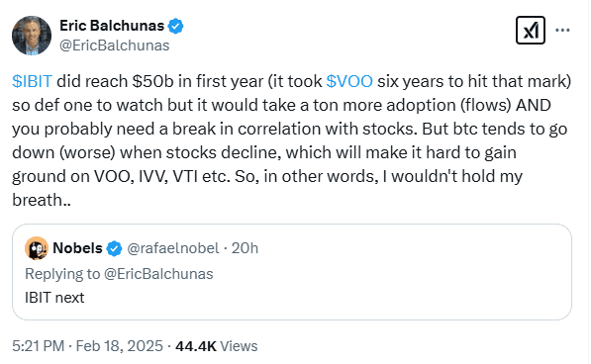Click the Nobels avatar in quoted tweet
This screenshot has height=364, width=591.
pyautogui.click(x=37, y=248)
